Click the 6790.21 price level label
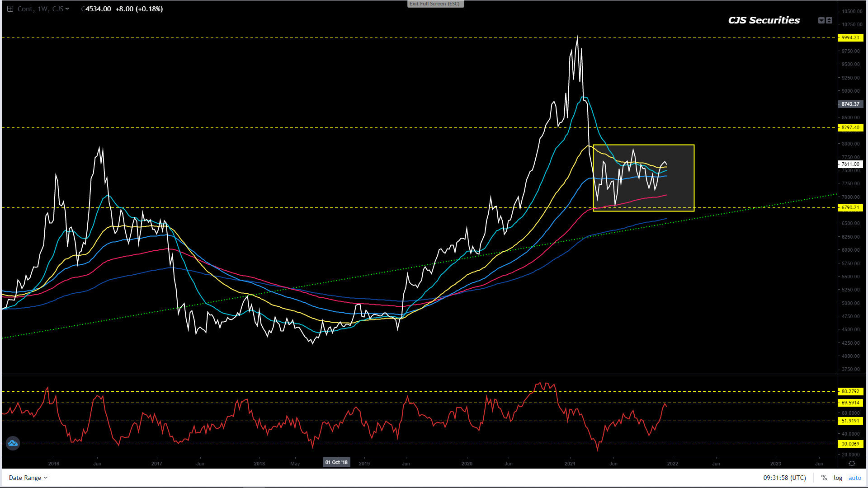The width and height of the screenshot is (868, 488). point(850,208)
